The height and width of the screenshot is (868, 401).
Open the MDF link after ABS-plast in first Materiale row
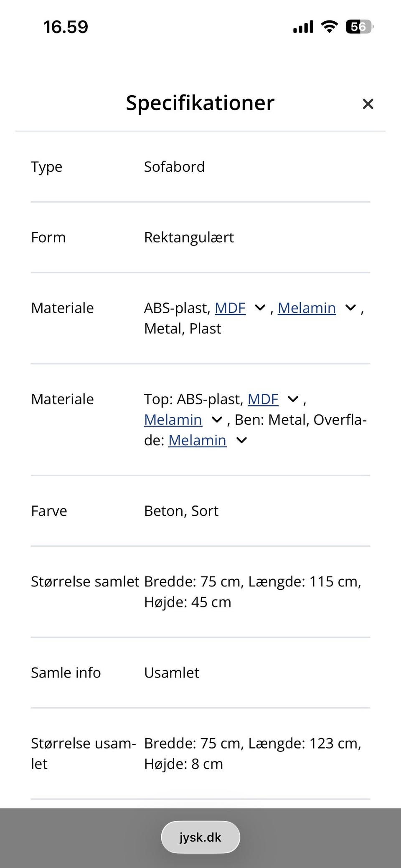[230, 308]
